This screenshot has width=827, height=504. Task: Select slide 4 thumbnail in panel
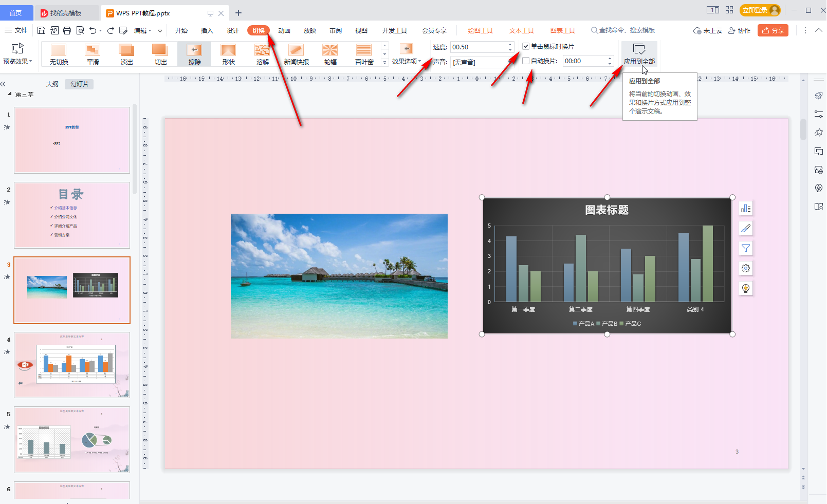pyautogui.click(x=72, y=365)
